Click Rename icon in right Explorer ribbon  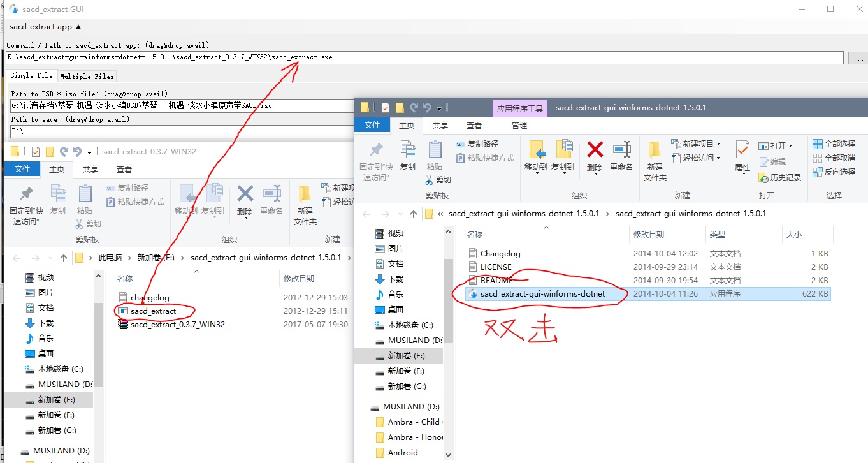621,155
